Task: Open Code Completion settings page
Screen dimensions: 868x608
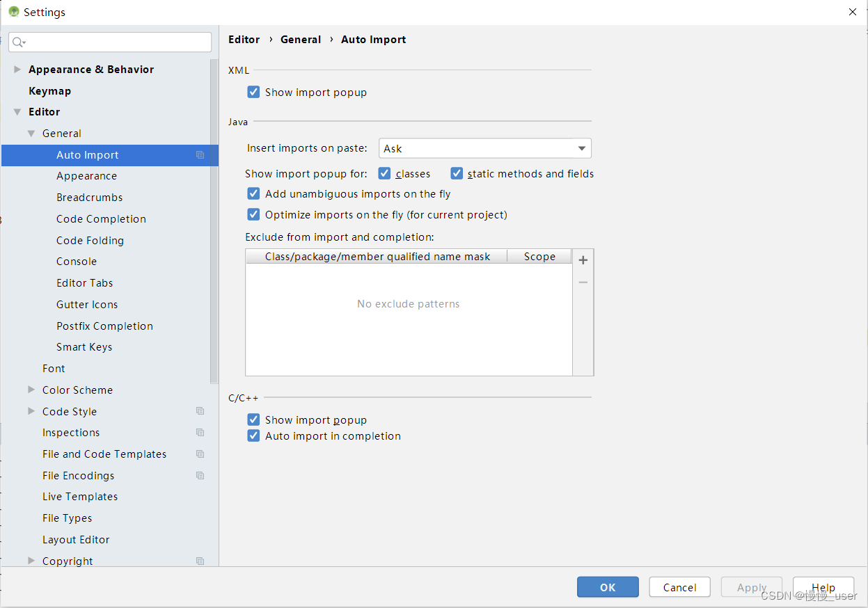Action: pyautogui.click(x=101, y=219)
